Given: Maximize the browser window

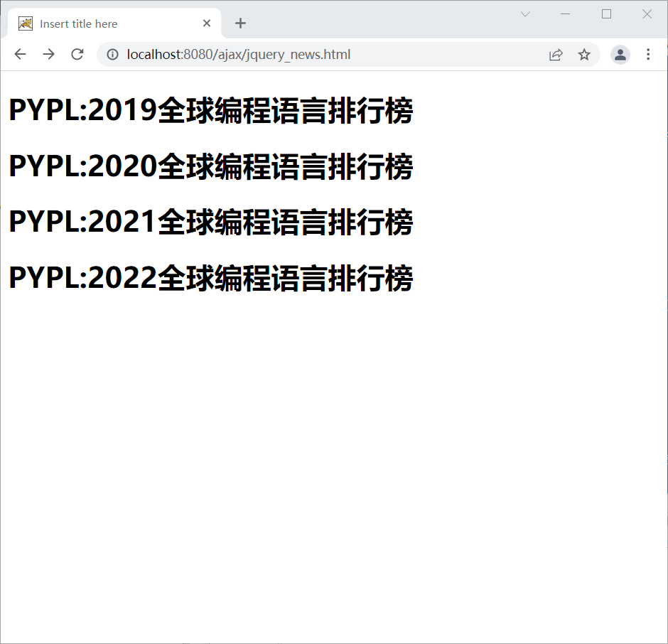Looking at the screenshot, I should pyautogui.click(x=606, y=14).
